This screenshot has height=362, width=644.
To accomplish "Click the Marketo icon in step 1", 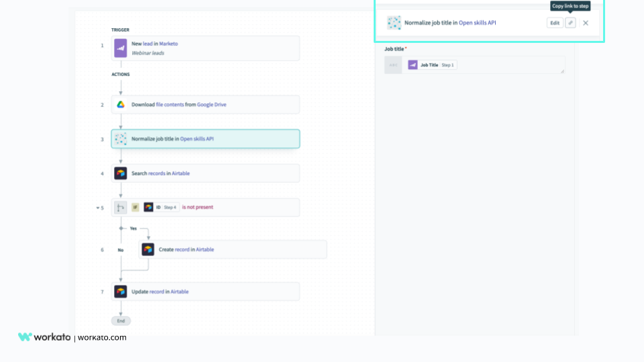I will coord(120,48).
